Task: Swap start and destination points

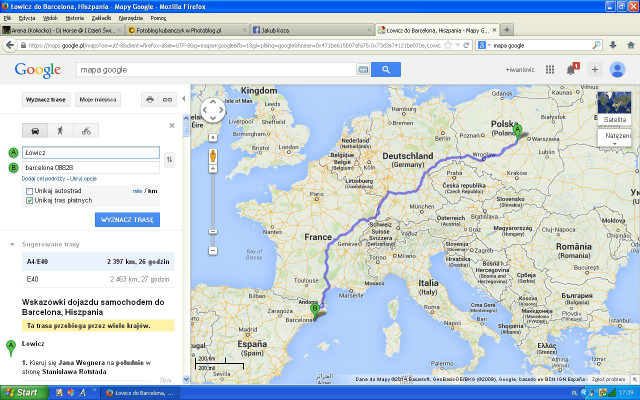Action: click(169, 160)
